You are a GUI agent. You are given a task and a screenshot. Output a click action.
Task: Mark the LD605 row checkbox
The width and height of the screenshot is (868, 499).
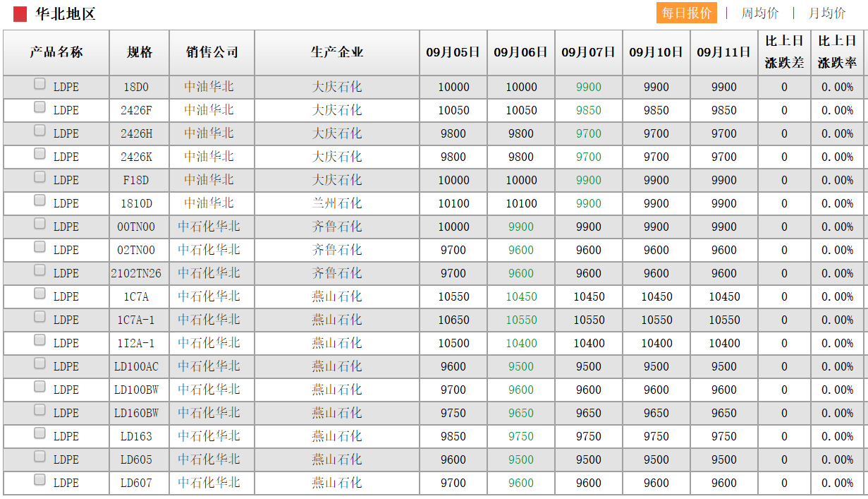click(x=40, y=457)
